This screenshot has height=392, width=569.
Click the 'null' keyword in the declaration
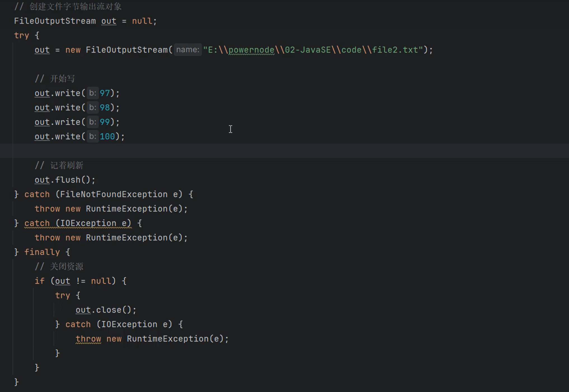click(142, 21)
